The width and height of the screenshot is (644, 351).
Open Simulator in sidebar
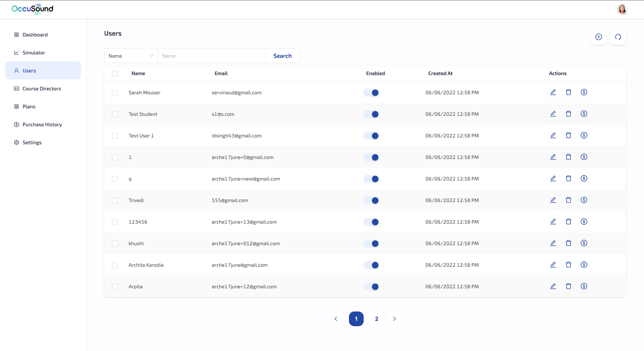point(43,53)
